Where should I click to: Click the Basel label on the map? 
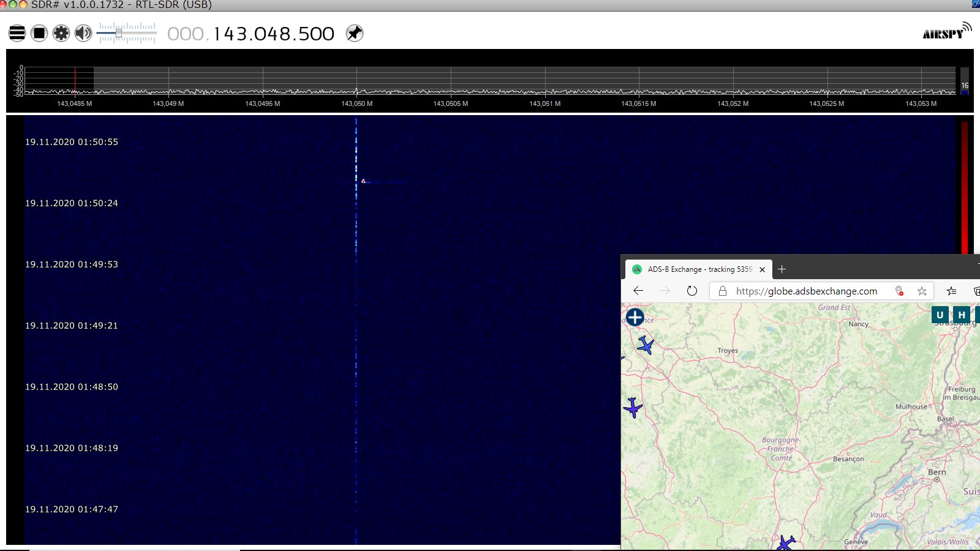946,419
